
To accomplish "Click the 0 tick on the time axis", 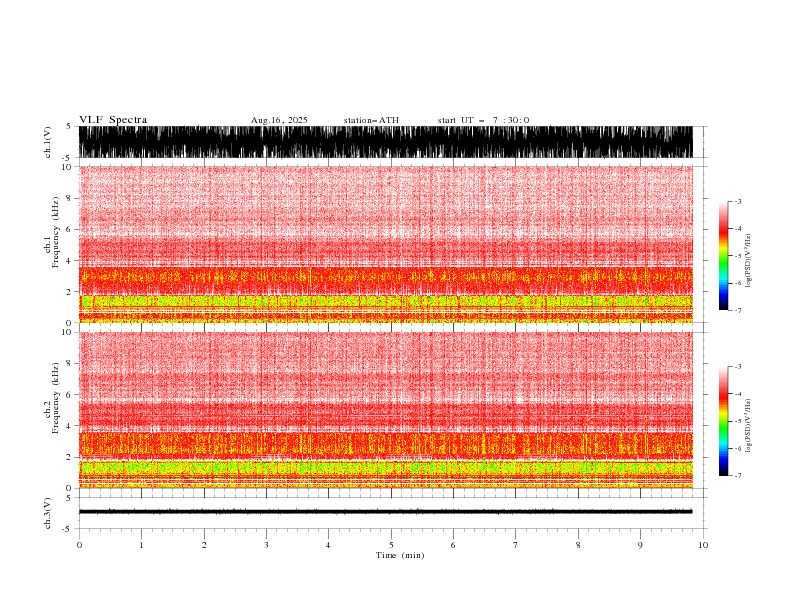I will (x=79, y=545).
